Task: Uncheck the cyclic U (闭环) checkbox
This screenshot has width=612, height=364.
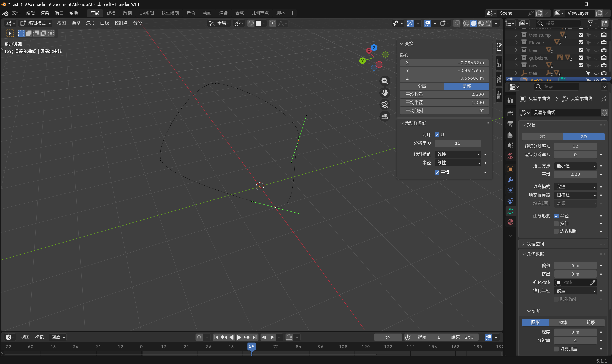Action: (x=437, y=135)
